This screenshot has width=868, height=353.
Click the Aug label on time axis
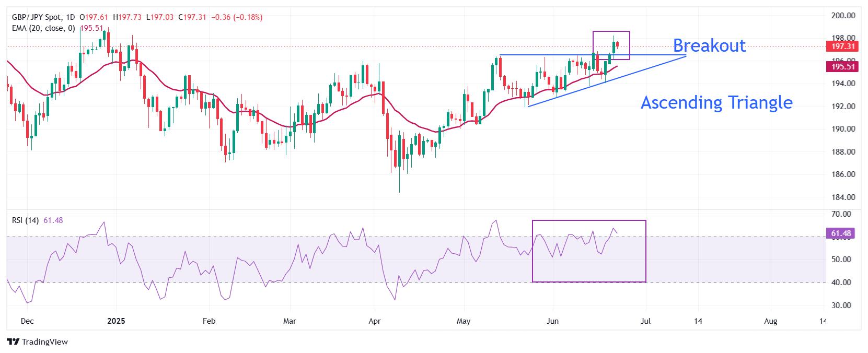(x=770, y=321)
